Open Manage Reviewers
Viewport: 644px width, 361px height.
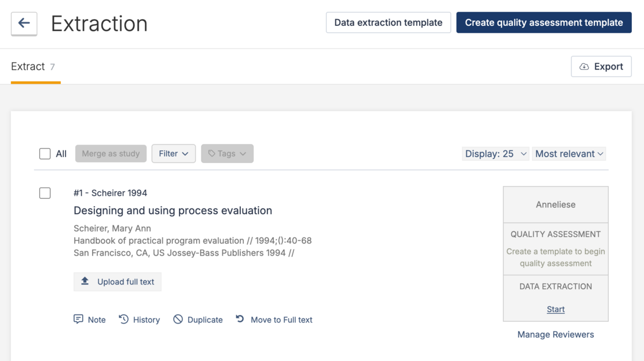coord(555,335)
